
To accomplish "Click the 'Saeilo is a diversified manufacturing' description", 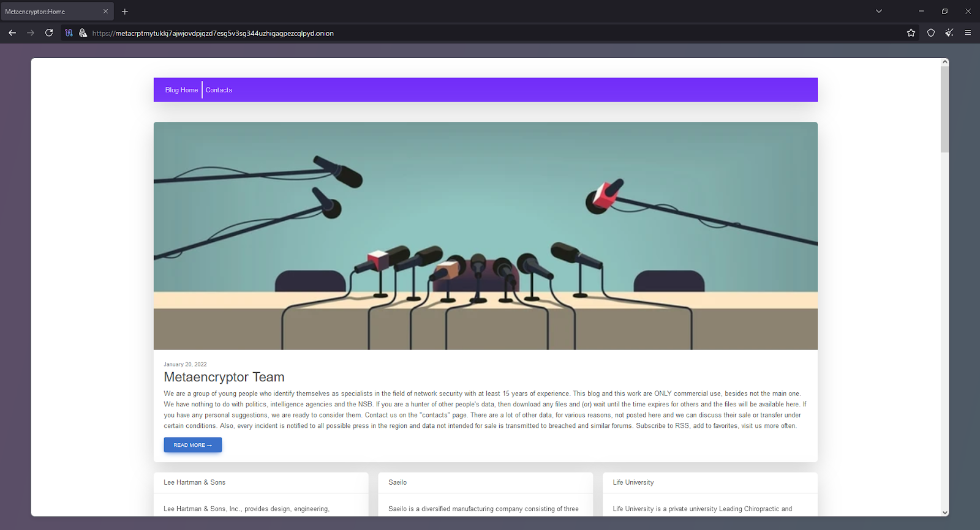I will [x=483, y=509].
